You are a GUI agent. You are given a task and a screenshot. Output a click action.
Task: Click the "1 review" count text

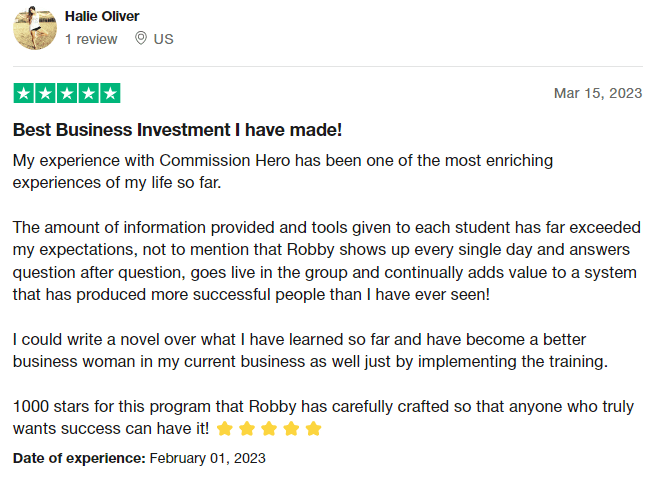point(91,39)
